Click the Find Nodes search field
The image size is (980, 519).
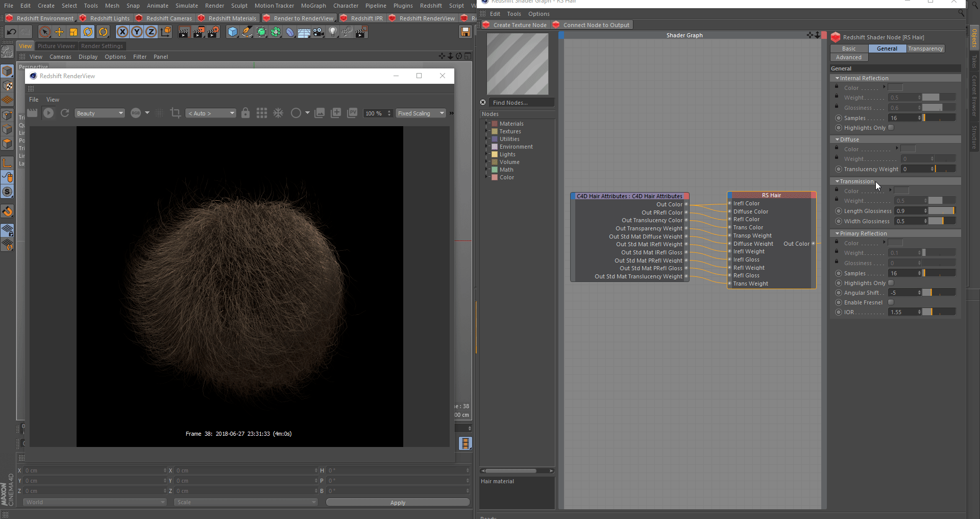(x=521, y=103)
